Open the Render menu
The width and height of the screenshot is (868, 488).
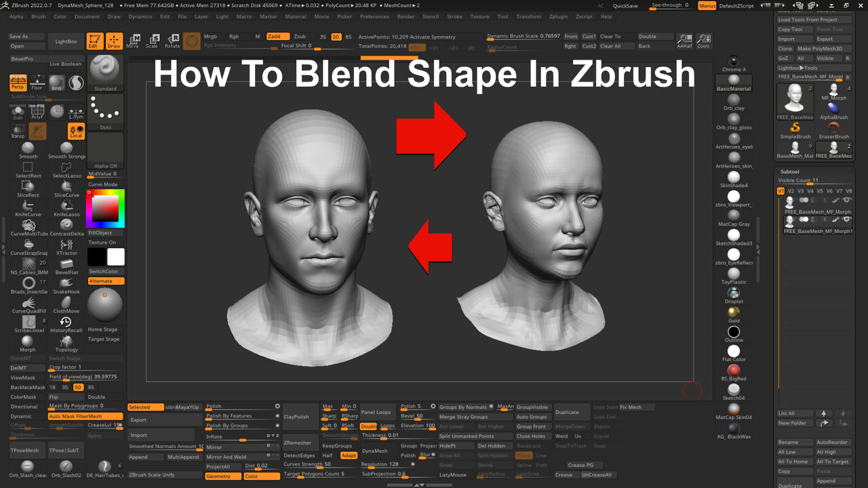click(406, 16)
